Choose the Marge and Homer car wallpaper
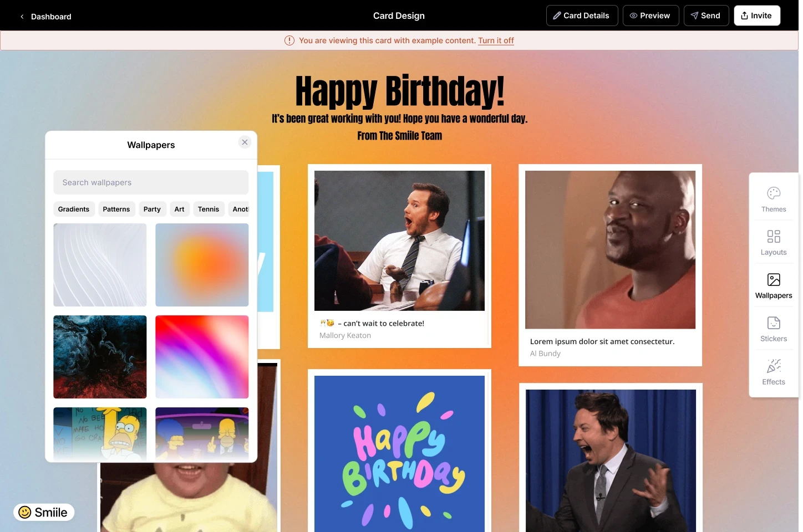Viewport: 803px width, 532px height. point(202,433)
